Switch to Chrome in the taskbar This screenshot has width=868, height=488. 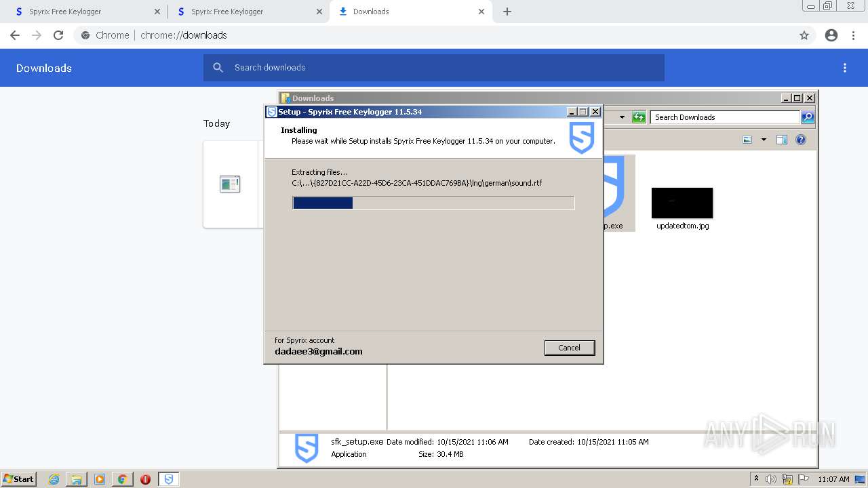pos(122,479)
